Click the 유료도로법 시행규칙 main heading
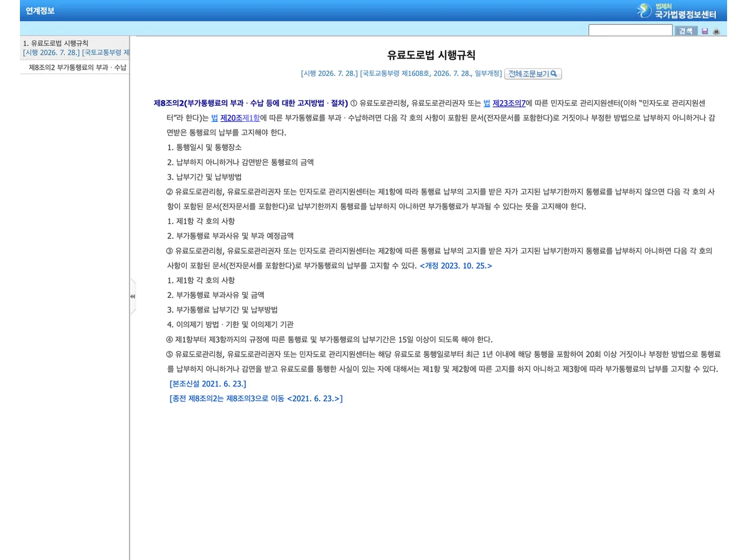The width and height of the screenshot is (747, 560). pyautogui.click(x=431, y=55)
